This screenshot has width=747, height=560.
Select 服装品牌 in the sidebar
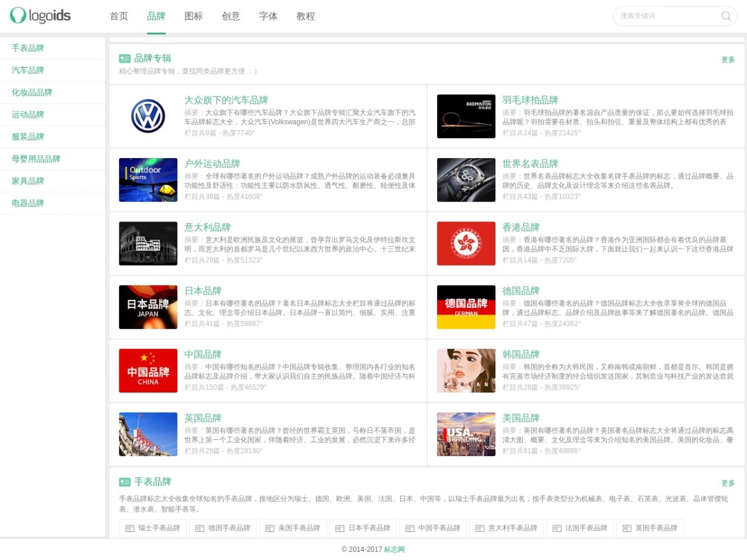pyautogui.click(x=52, y=137)
